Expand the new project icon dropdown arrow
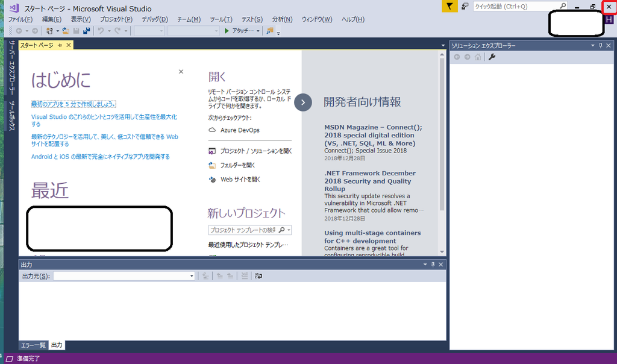617x364 pixels. tap(57, 31)
